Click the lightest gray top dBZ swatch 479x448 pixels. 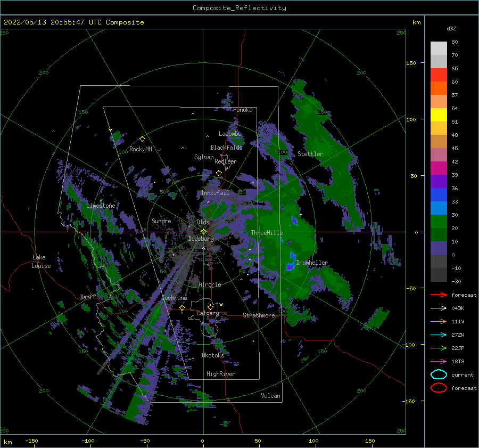(x=439, y=48)
